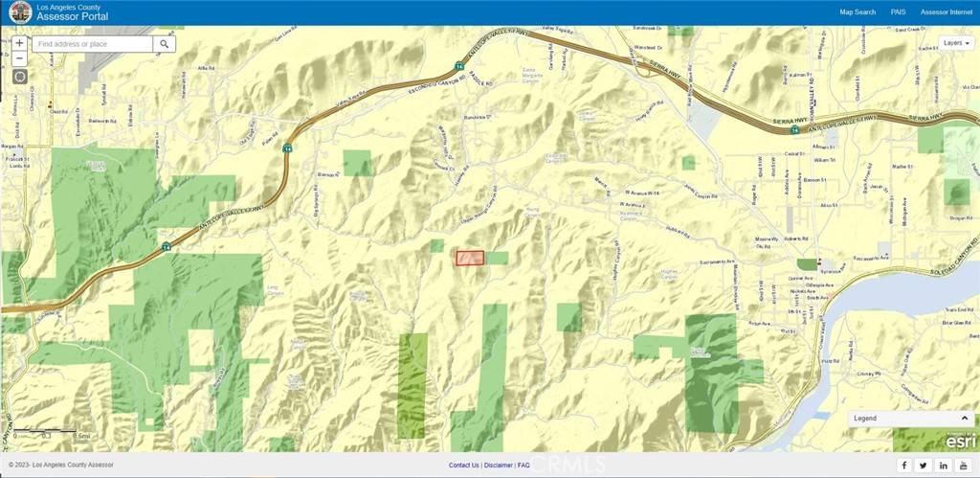Focus the Find address or place field
Screen dimensions: 980x478
coord(93,44)
